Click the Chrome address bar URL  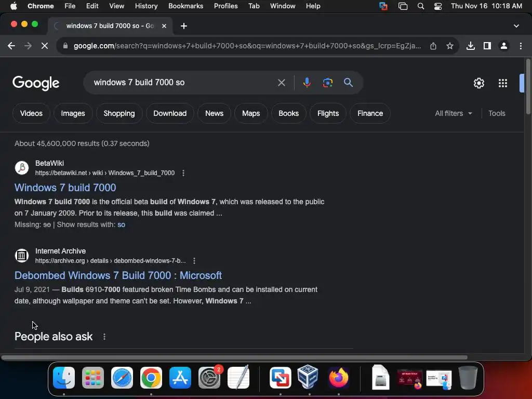point(247,46)
